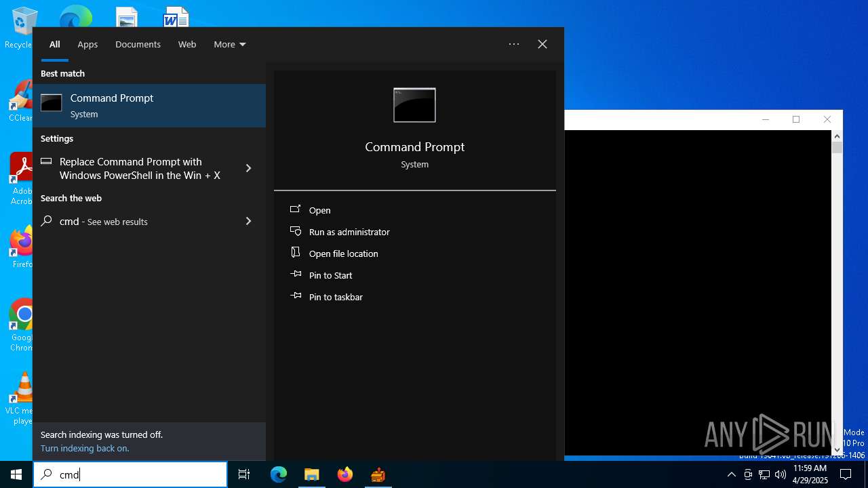Open Replace Command Prompt with PowerShell setting
Image resolution: width=868 pixels, height=488 pixels.
pyautogui.click(x=140, y=168)
